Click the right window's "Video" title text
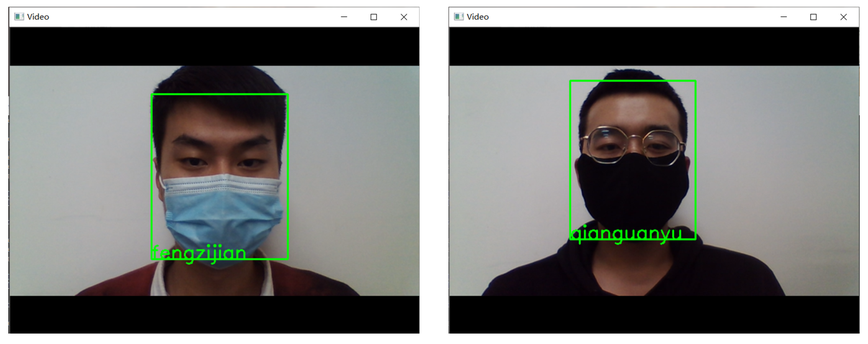The image size is (868, 344). point(477,17)
